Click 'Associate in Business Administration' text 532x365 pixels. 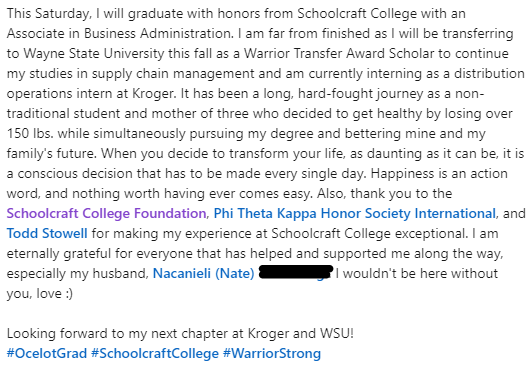click(x=119, y=34)
